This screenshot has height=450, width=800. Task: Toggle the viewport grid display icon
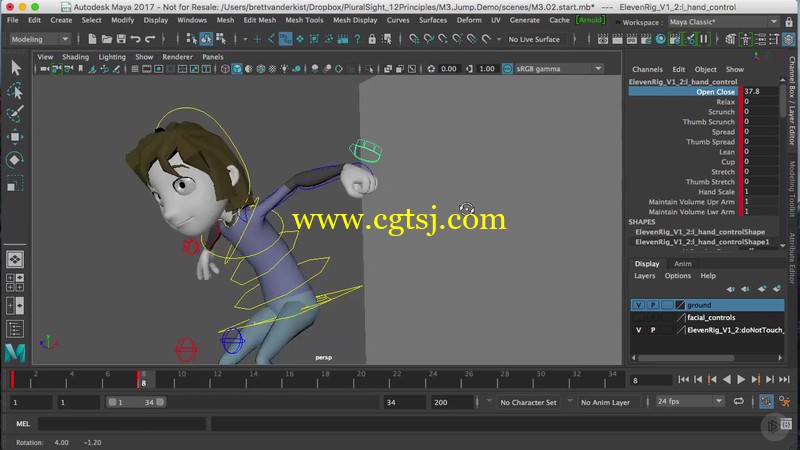click(x=135, y=69)
